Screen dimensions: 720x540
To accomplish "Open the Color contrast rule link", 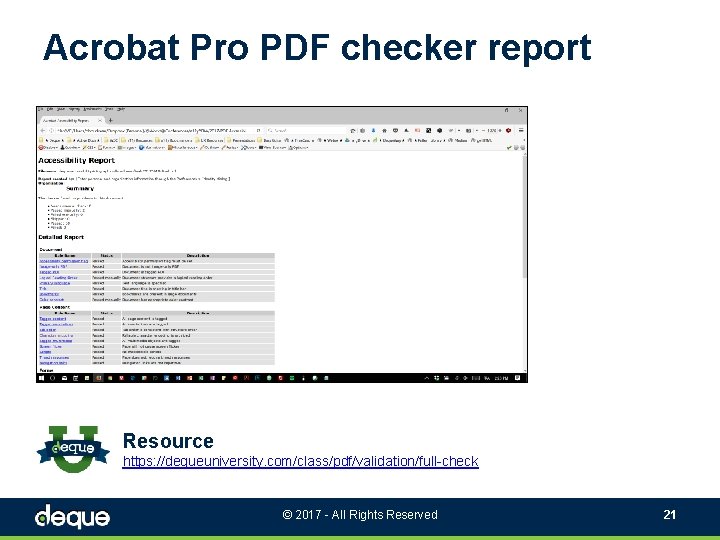I will click(x=51, y=299).
